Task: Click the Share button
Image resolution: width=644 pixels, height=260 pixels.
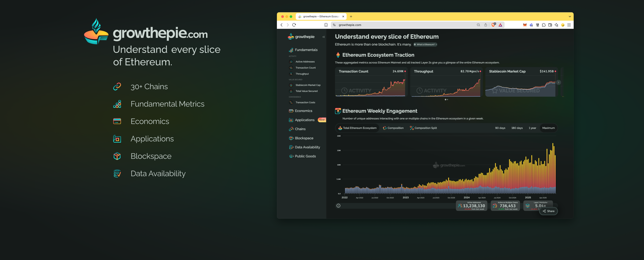Action: point(548,211)
